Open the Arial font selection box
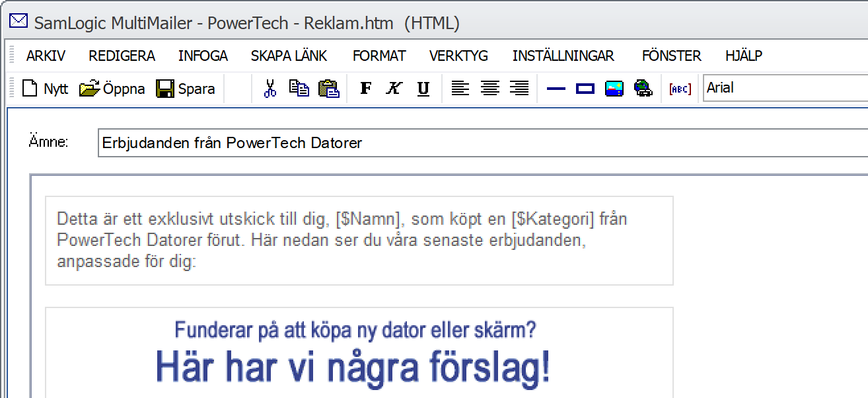Image resolution: width=868 pixels, height=398 pixels. [x=785, y=88]
